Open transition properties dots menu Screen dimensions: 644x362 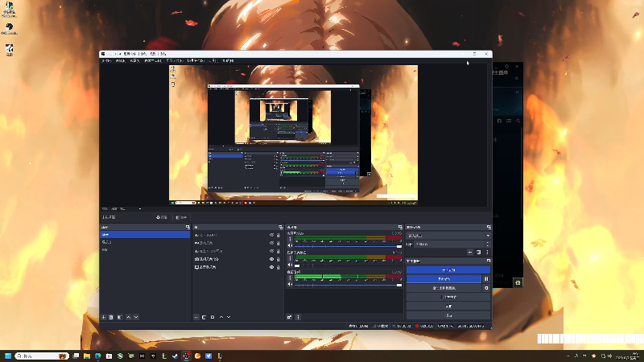(x=487, y=253)
